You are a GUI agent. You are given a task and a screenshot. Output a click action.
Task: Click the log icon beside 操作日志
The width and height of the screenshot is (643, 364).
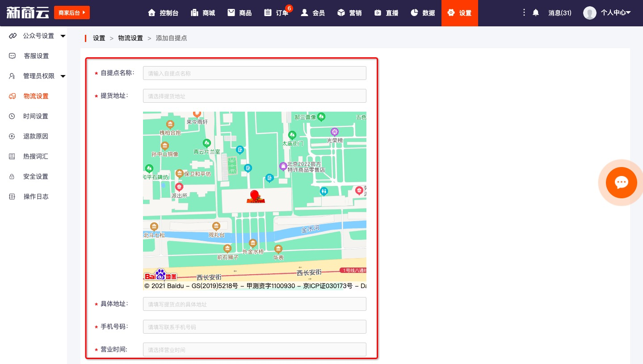[x=12, y=197]
